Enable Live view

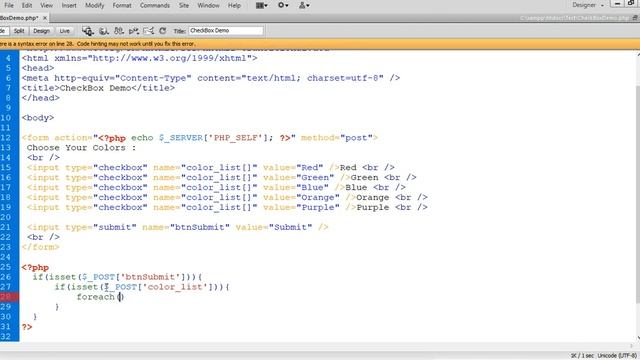click(x=64, y=31)
